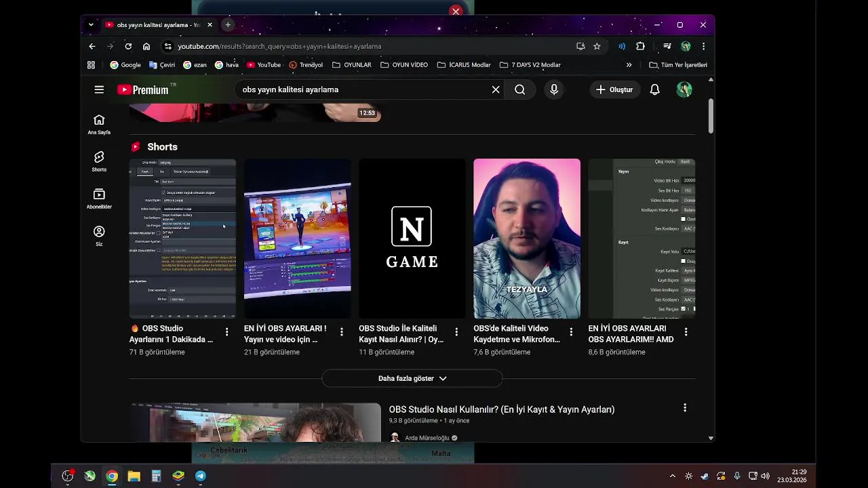Open the 7 DAYS V2 Modlar bookmark folder
The width and height of the screenshot is (868, 488).
click(530, 65)
